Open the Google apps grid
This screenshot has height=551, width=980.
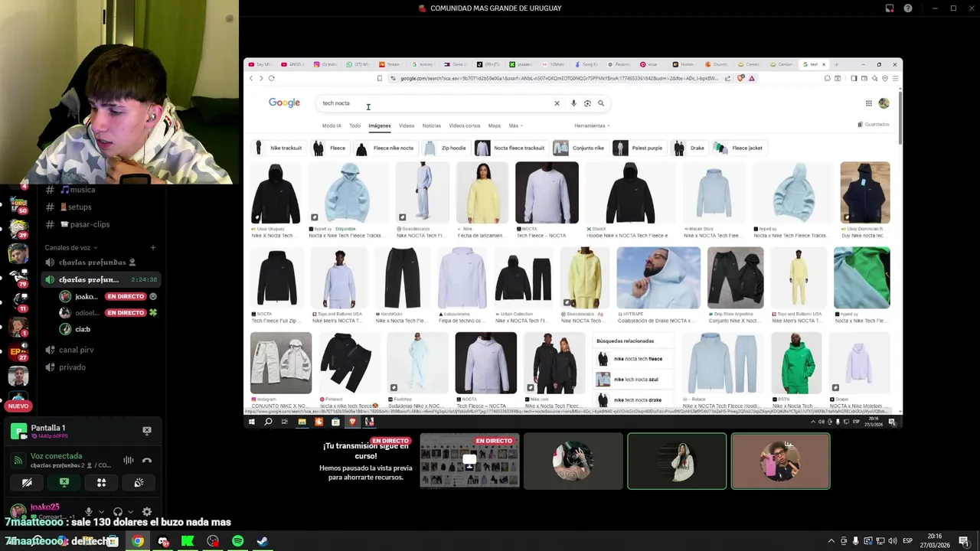(868, 103)
